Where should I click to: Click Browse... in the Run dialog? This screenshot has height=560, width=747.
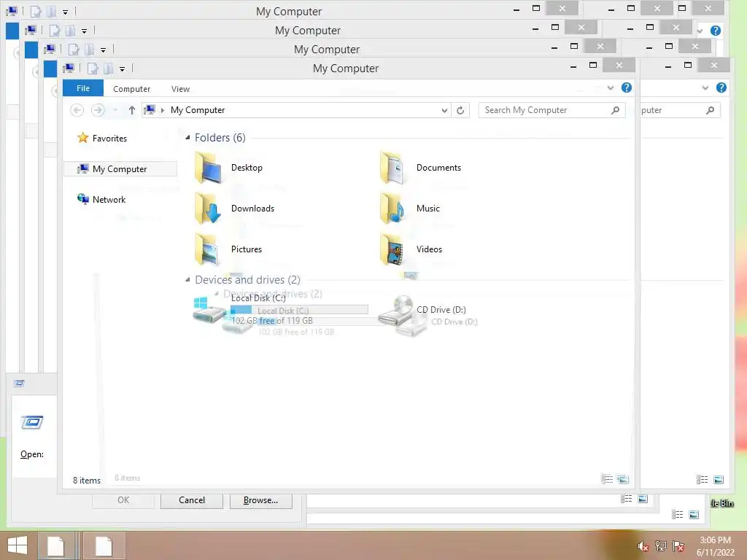(260, 500)
